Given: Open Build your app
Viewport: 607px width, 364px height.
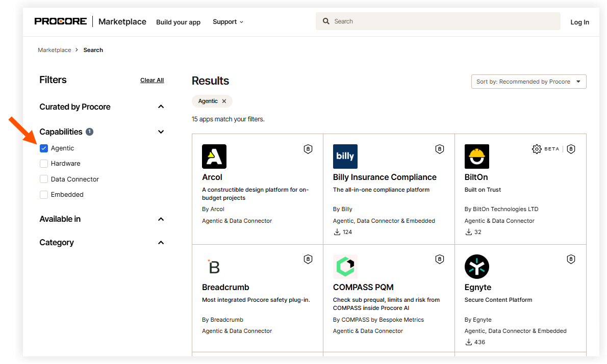Looking at the screenshot, I should [x=178, y=22].
